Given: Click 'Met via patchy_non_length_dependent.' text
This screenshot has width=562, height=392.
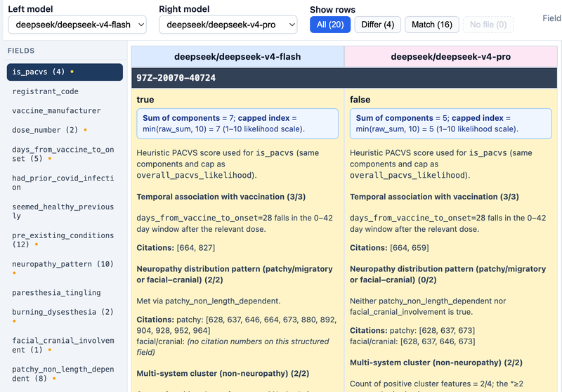Looking at the screenshot, I should point(208,301).
